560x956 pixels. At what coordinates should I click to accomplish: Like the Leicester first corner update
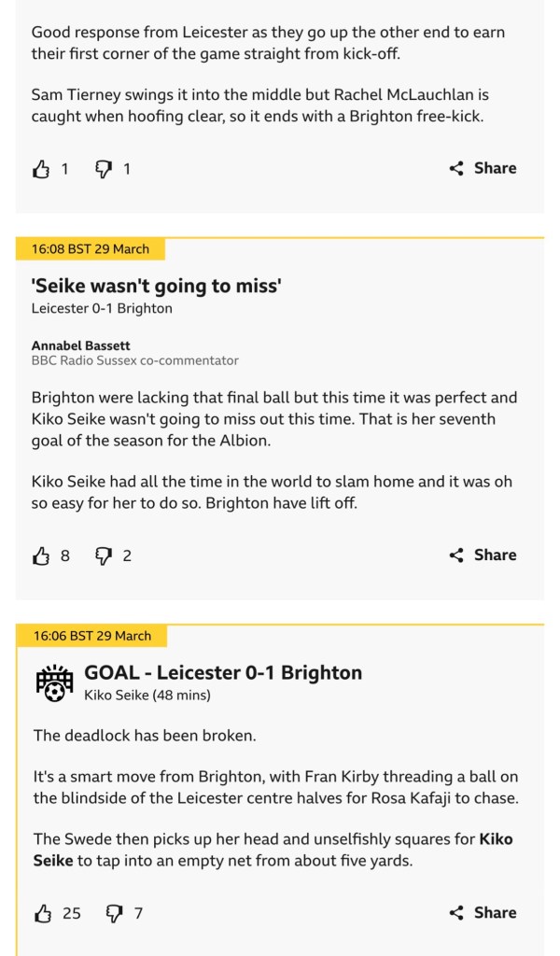42,169
